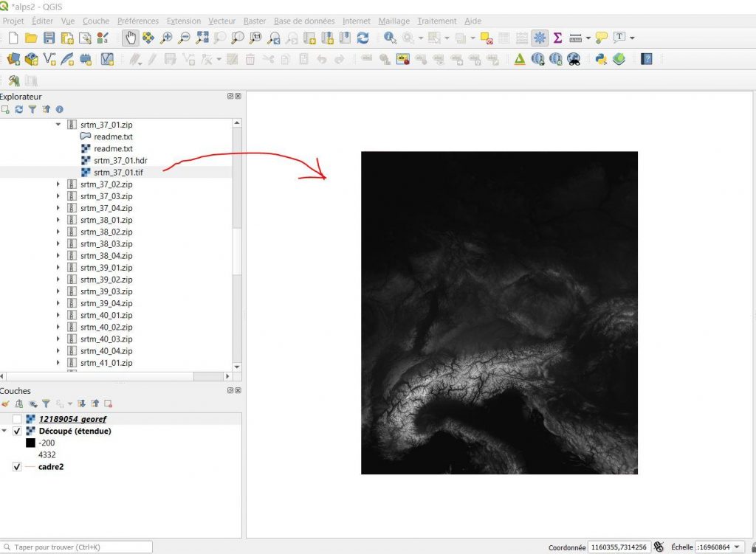Open the Text Annotation dropdown arrow
756x554 pixels.
632,38
